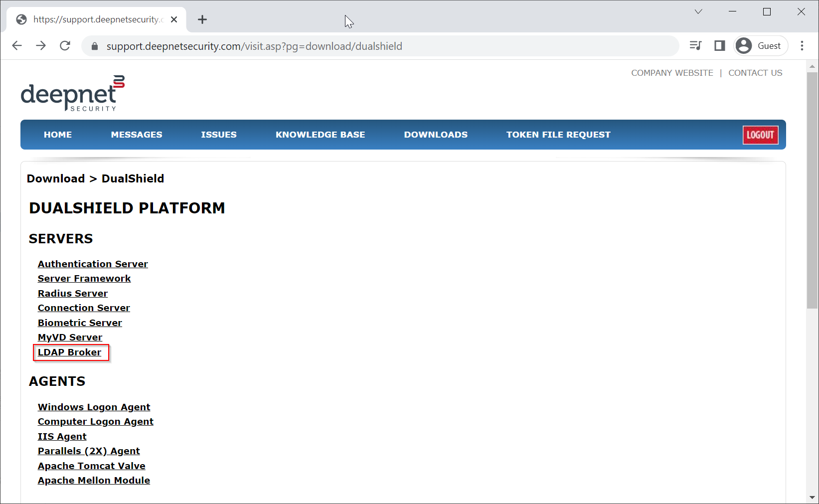The width and height of the screenshot is (819, 504).
Task: Open the Guest profile button
Action: (761, 46)
